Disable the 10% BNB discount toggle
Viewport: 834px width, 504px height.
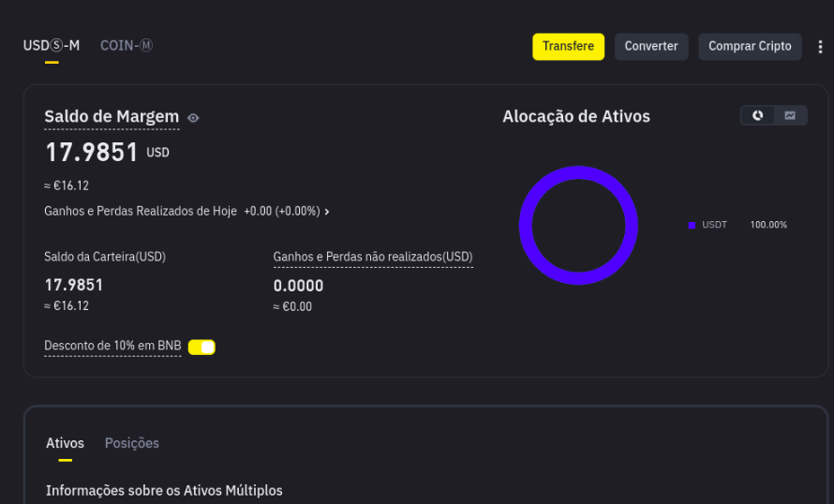[x=201, y=348]
